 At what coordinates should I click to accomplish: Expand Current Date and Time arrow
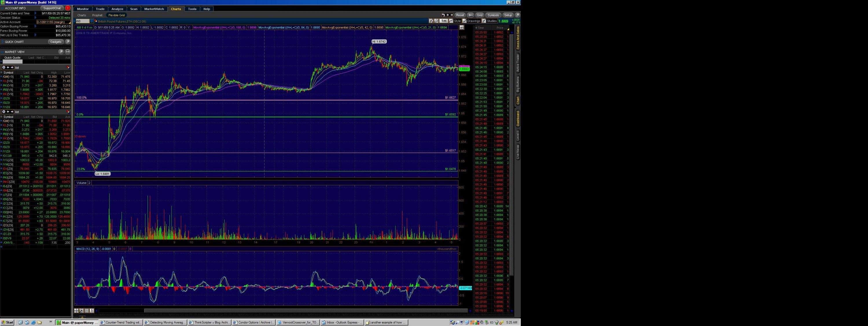click(x=35, y=13)
